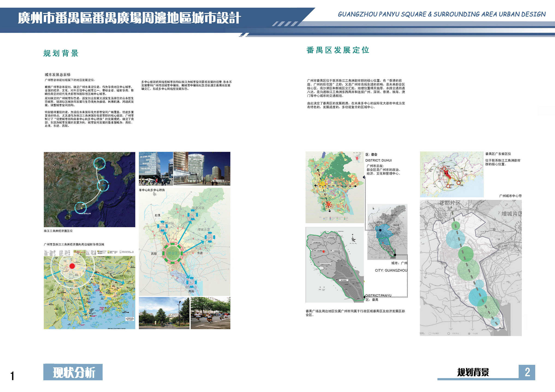Open the satellite map of the East Asian coast
Screen dimensions: 555x392
click(x=89, y=189)
